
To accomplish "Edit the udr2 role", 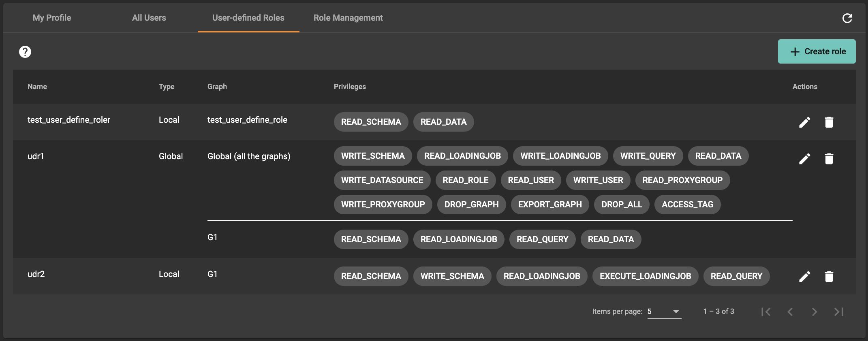I will [x=804, y=277].
